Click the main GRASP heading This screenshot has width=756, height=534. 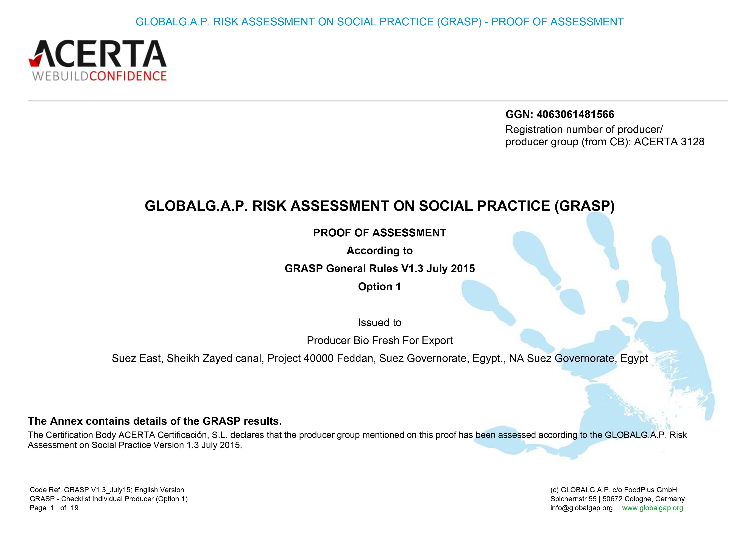379,206
